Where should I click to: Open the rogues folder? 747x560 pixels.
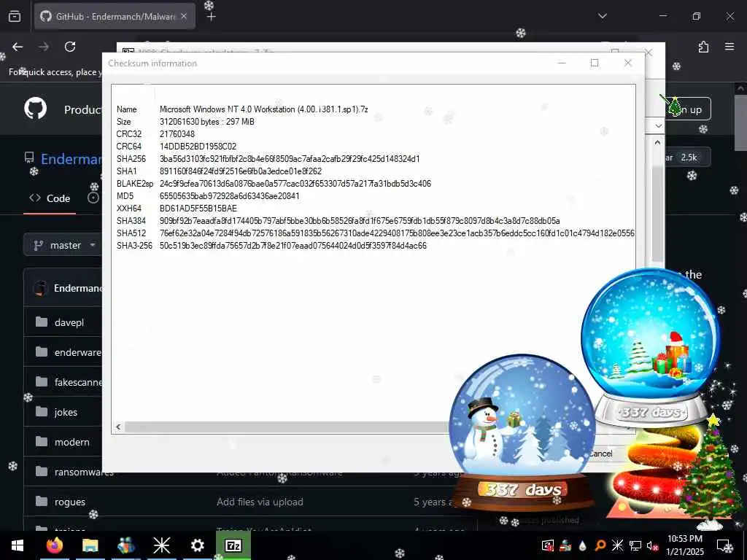69,502
